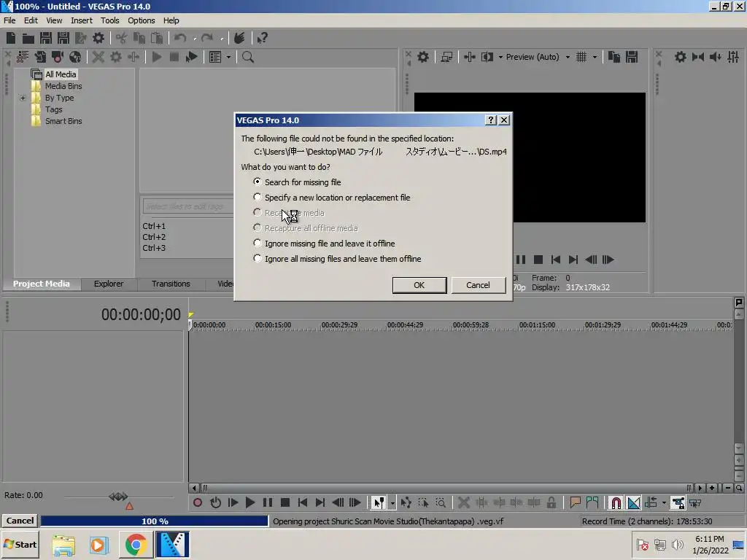Open the Preview (Auto) quality dropdown
Image resolution: width=747 pixels, height=560 pixels.
pos(568,57)
